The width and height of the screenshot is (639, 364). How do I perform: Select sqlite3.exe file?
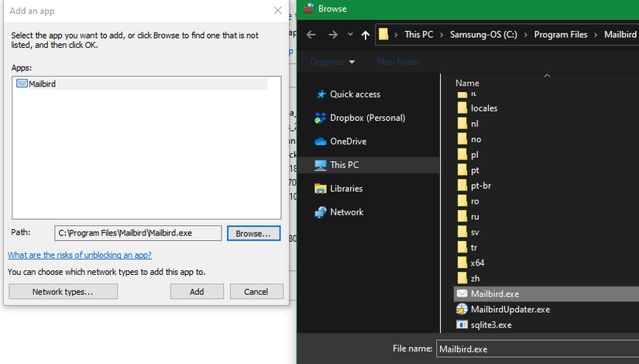(491, 325)
